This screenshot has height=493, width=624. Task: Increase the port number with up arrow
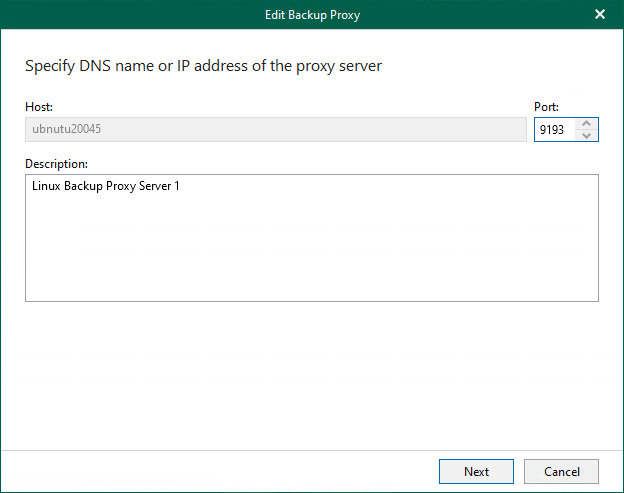pos(587,124)
